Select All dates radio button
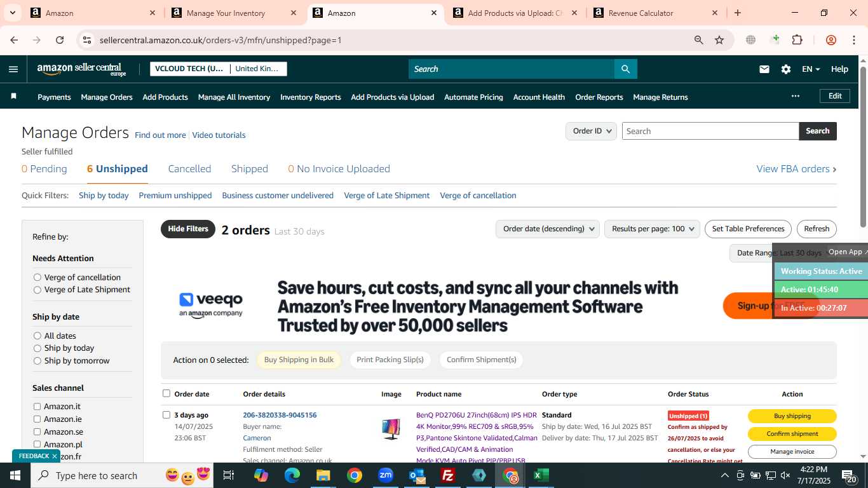868x488 pixels. pos(37,335)
